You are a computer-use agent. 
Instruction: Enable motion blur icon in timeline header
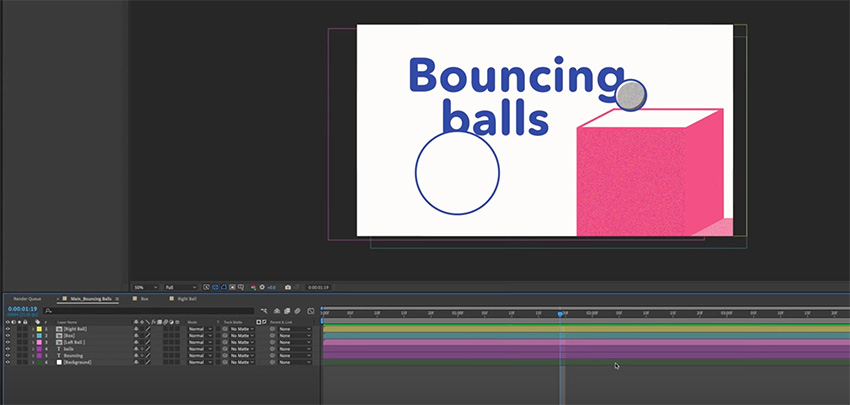click(298, 311)
